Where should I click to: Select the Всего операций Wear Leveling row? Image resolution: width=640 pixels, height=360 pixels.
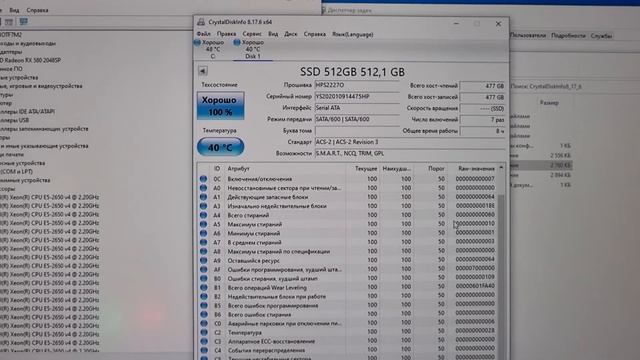pos(347,287)
